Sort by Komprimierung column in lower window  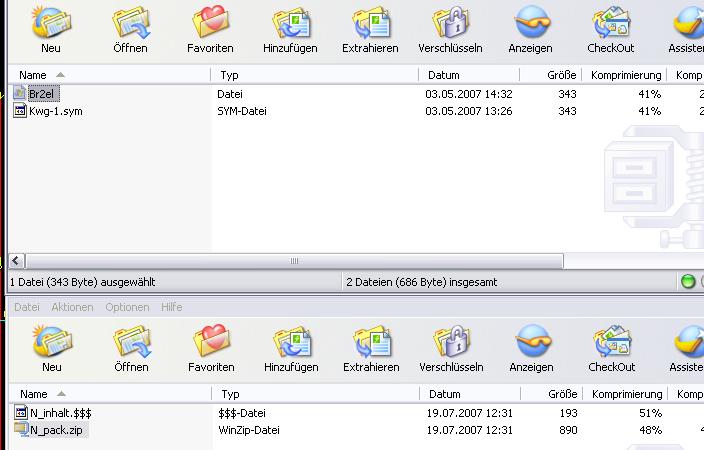(x=625, y=394)
